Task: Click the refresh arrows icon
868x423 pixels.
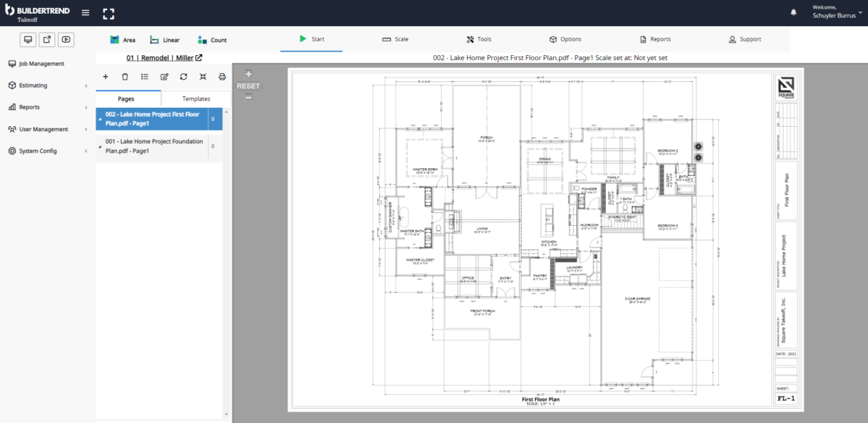Action: pyautogui.click(x=184, y=76)
